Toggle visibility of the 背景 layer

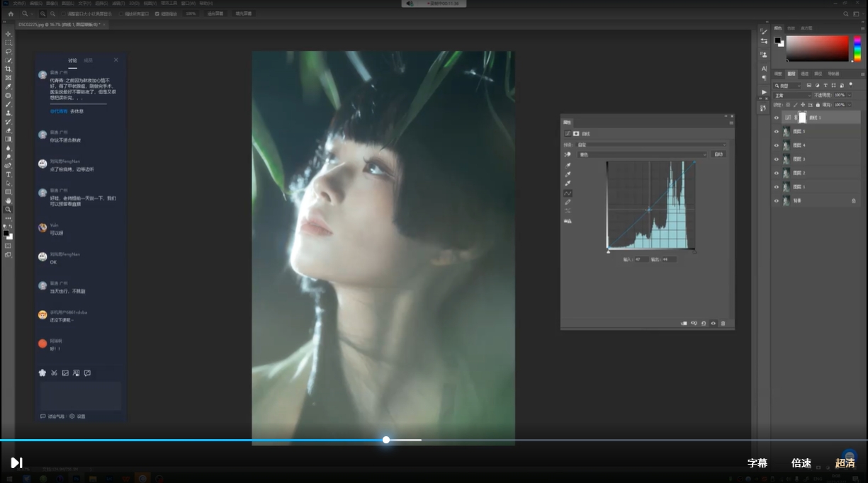[776, 201]
